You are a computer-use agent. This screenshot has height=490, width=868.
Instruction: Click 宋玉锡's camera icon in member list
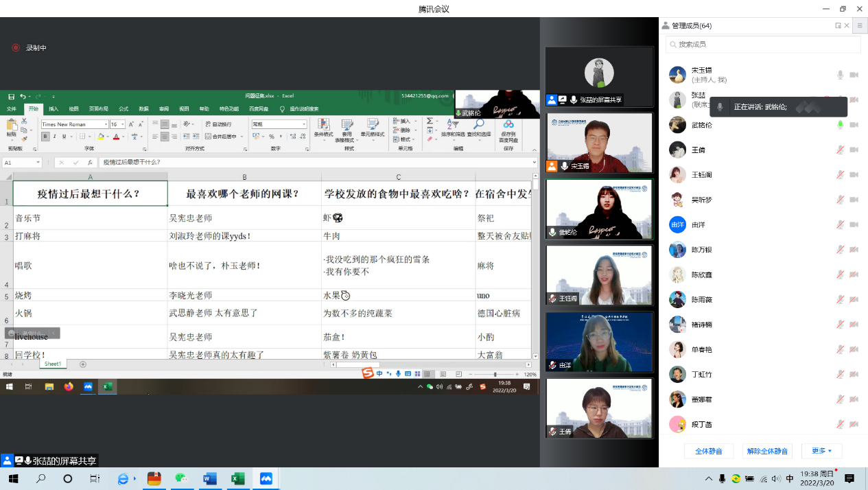tap(854, 75)
